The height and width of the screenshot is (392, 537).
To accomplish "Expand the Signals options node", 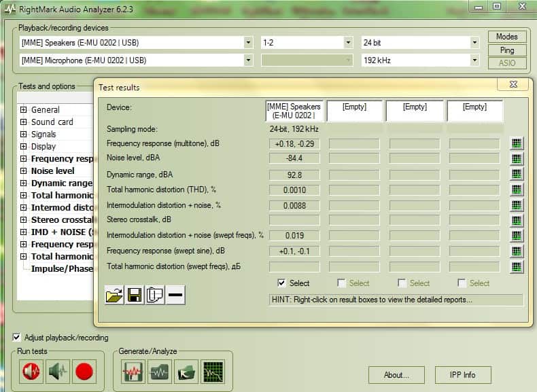I will tap(23, 135).
